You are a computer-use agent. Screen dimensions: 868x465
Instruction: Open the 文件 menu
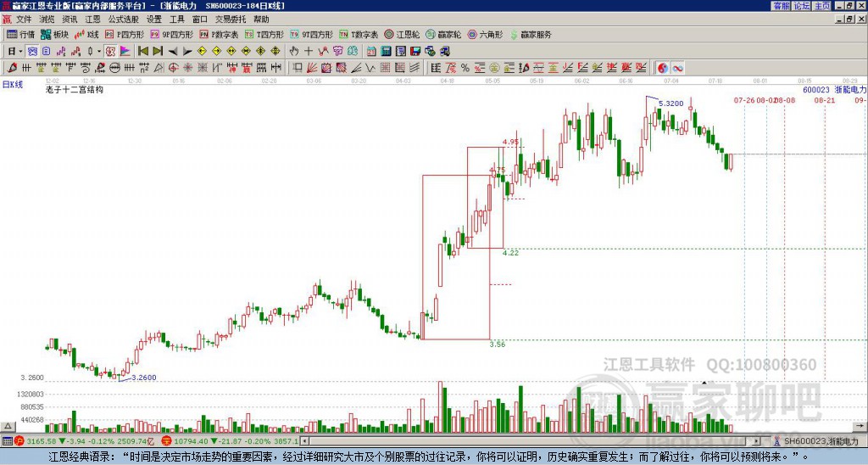[24, 20]
